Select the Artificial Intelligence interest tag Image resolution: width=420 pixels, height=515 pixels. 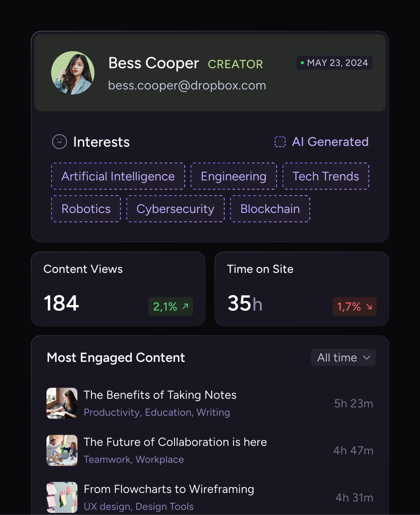(x=118, y=176)
